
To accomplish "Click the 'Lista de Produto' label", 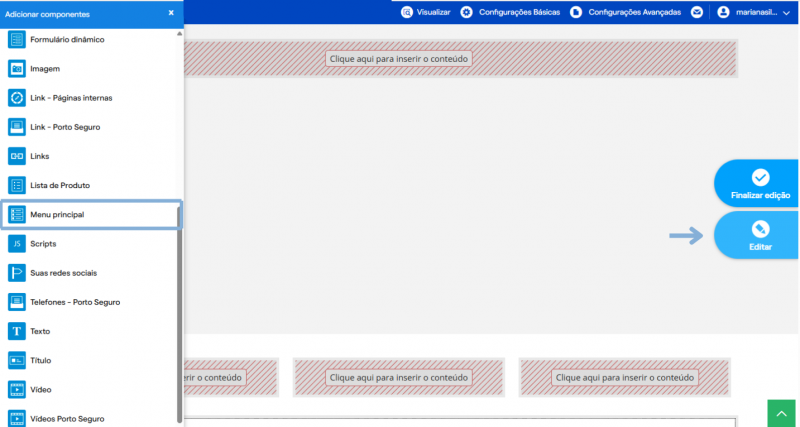I will [x=60, y=185].
